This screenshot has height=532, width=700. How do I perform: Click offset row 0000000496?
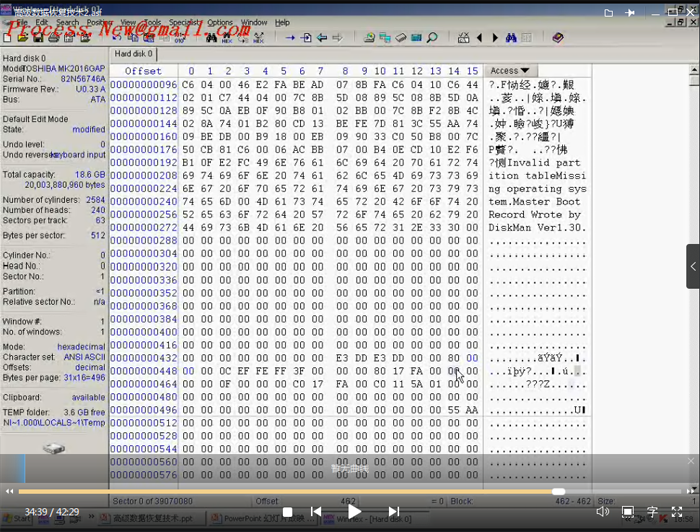[x=144, y=410]
